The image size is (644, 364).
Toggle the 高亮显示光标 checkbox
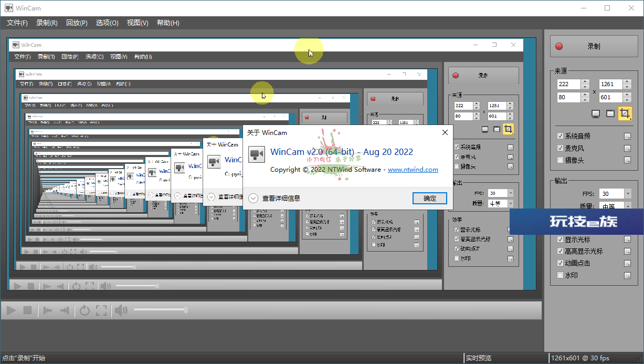pyautogui.click(x=560, y=252)
